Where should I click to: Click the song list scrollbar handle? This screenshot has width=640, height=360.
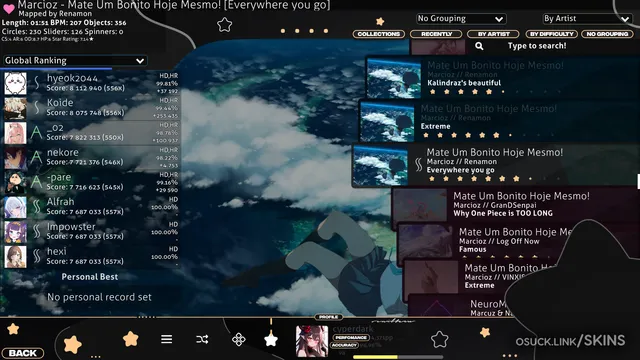click(638, 181)
